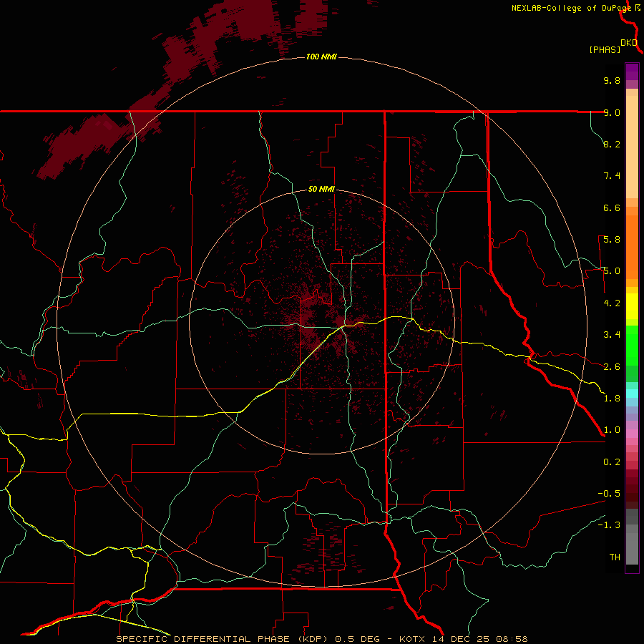Image resolution: width=644 pixels, height=644 pixels.
Task: Click the 100 NMI range ring label
Action: [321, 57]
